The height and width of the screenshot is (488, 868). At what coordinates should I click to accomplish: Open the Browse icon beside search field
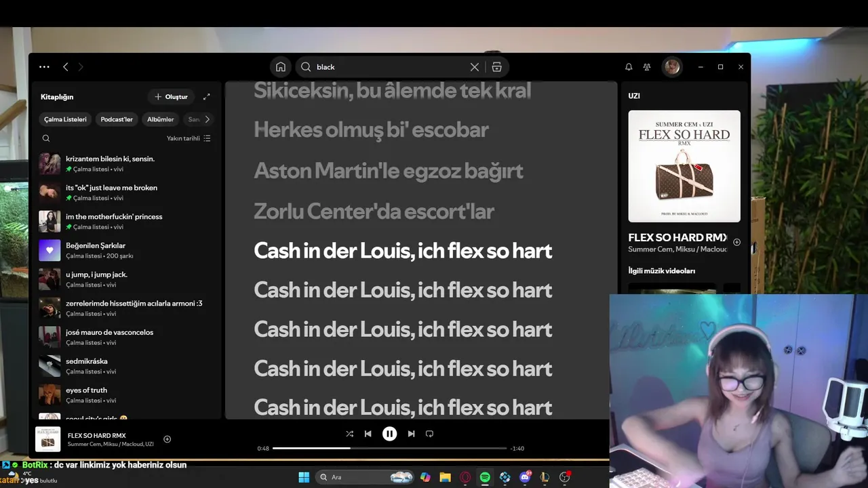click(x=497, y=67)
